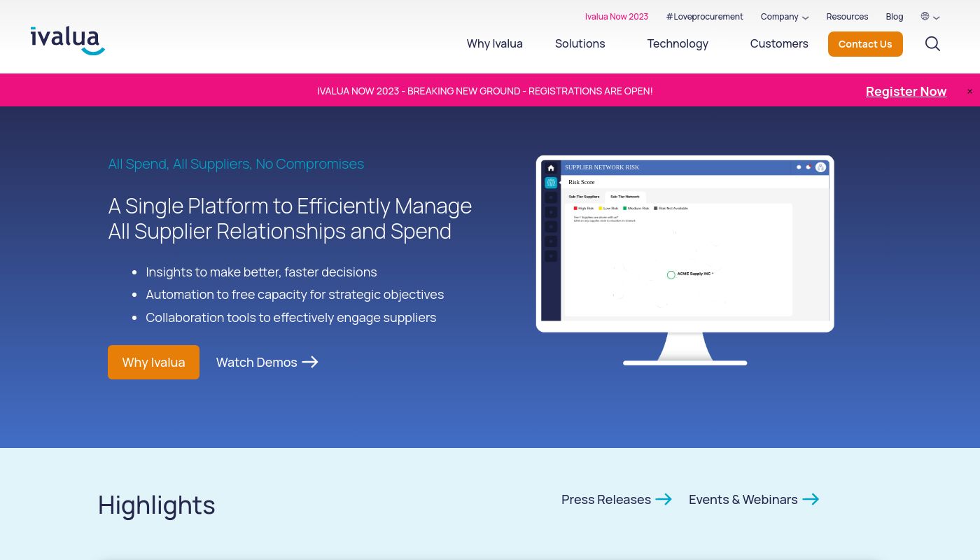Select the teal risk icon in demo sidebar
This screenshot has height=560, width=980.
pos(551,183)
